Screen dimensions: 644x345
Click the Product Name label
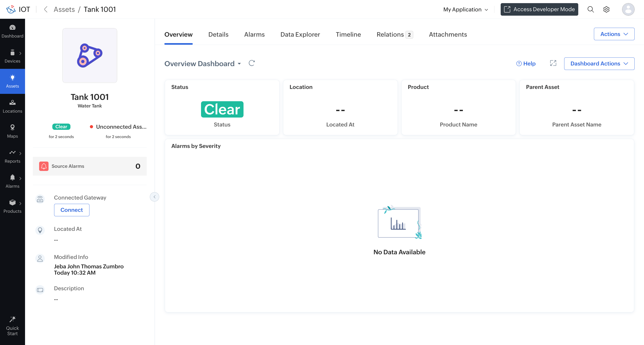click(x=458, y=124)
